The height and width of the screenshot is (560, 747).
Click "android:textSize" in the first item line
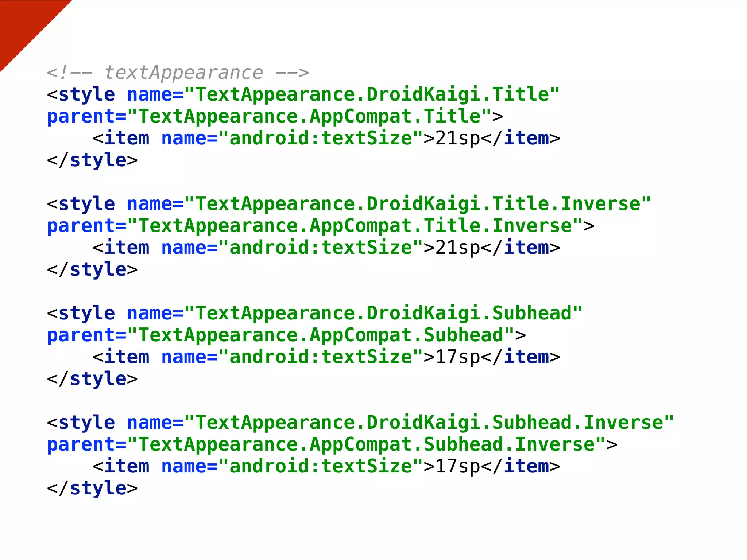(x=321, y=139)
